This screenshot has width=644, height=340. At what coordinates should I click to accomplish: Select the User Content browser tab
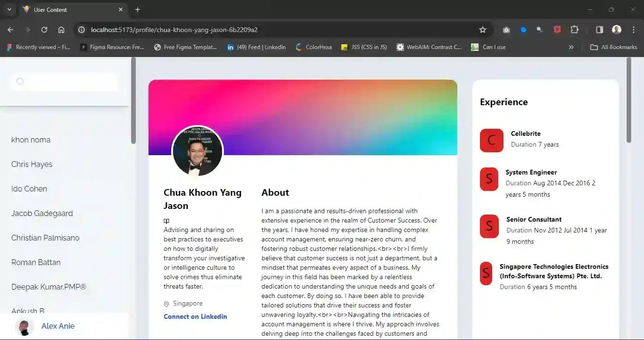click(71, 9)
